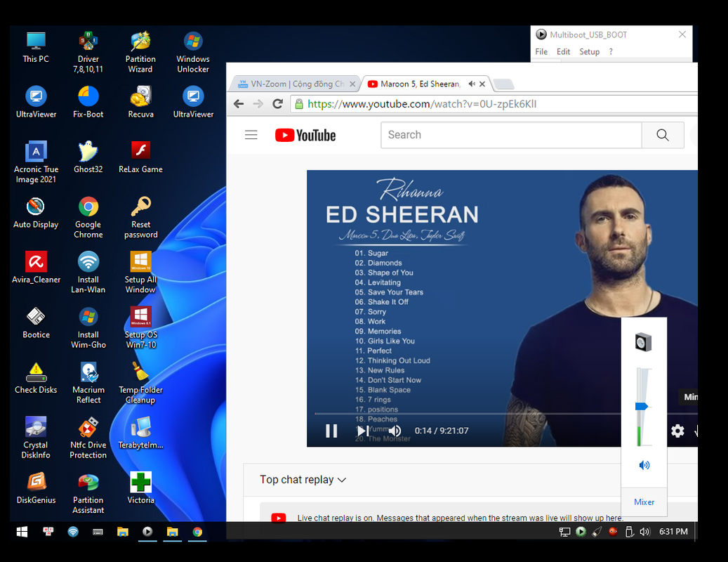
Task: Open YouTube player settings gear
Action: pos(677,431)
